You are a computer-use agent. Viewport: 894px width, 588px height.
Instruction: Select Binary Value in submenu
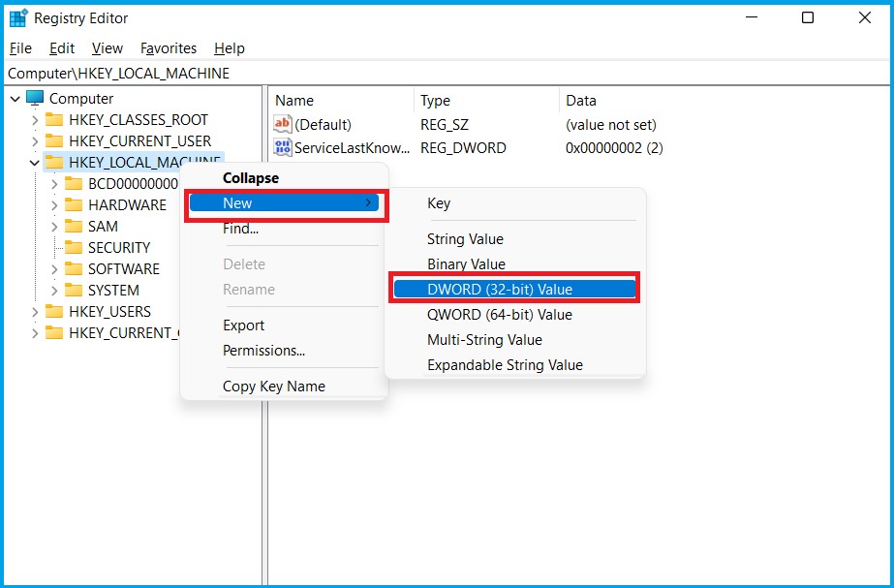pyautogui.click(x=515, y=264)
